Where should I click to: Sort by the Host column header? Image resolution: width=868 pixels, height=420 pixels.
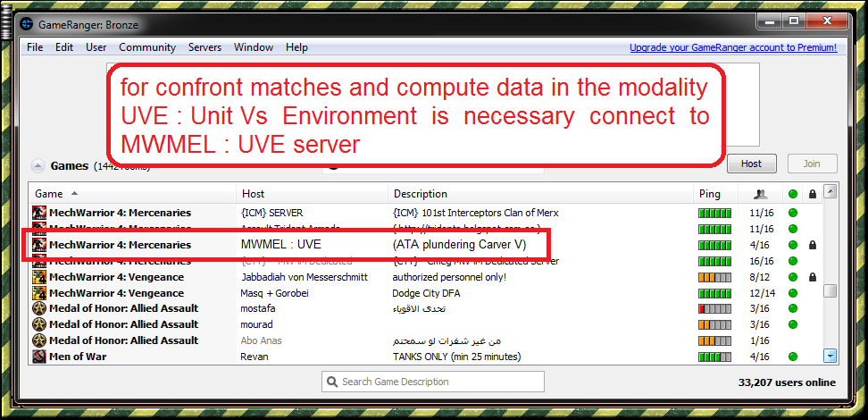point(313,194)
